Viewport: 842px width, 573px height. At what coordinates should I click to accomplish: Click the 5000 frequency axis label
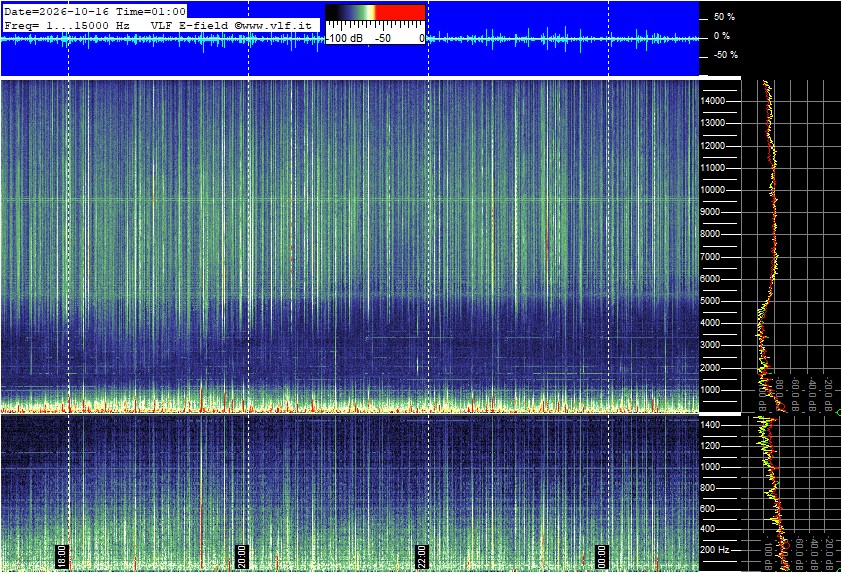click(710, 301)
